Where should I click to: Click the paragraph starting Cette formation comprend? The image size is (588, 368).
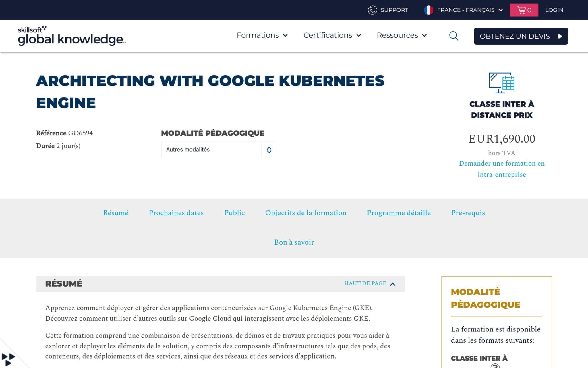pos(218,346)
